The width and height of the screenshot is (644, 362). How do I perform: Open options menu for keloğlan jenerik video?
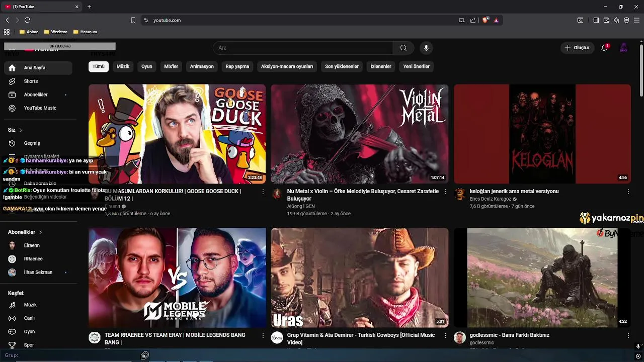(628, 192)
